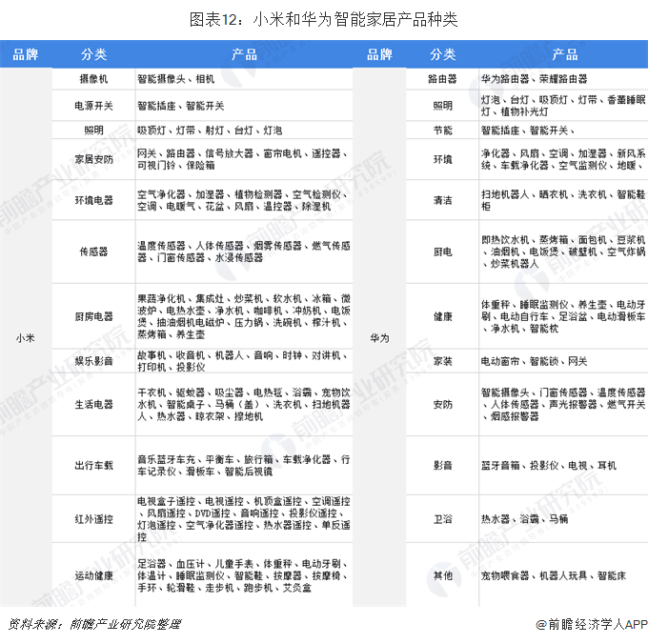
Task: Select product cell starting with 干衣机、驱蚊器
Action: pos(244,405)
